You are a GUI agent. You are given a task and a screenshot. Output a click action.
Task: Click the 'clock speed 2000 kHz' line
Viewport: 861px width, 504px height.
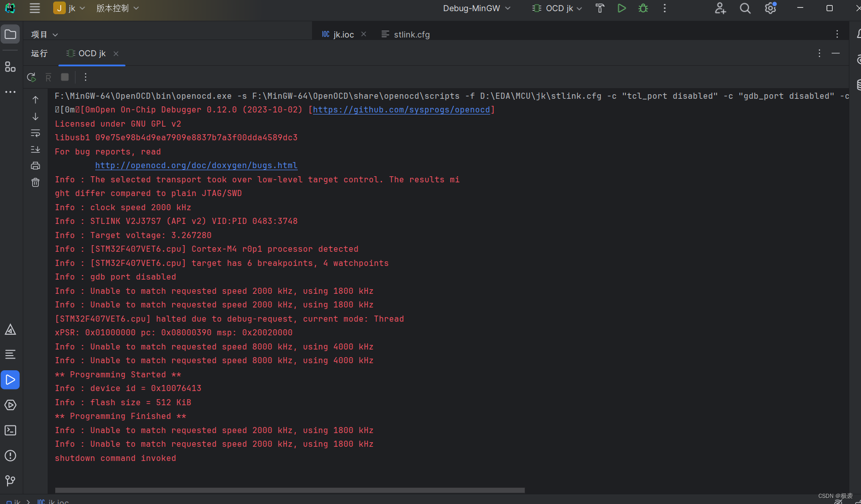coord(123,208)
